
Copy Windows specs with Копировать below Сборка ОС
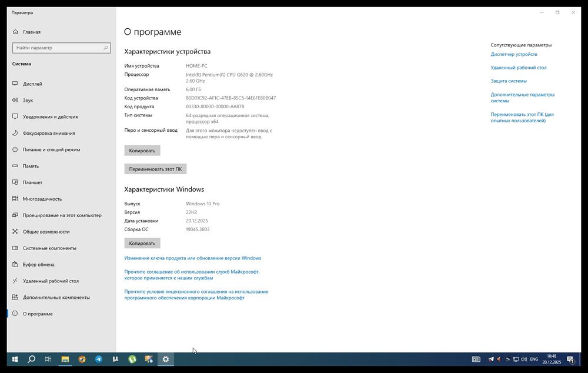pos(142,243)
